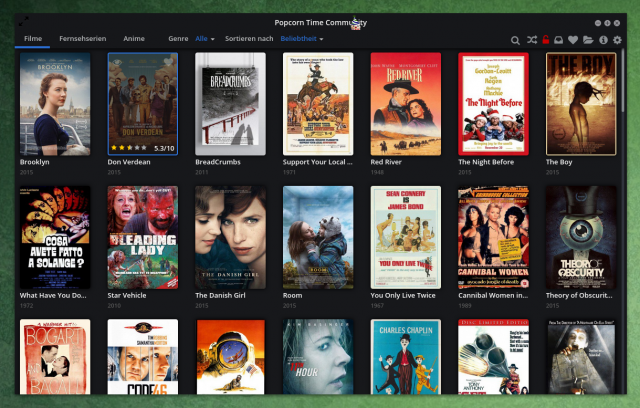Open the BreadCrumbs movie poster
The height and width of the screenshot is (408, 640).
coord(230,104)
